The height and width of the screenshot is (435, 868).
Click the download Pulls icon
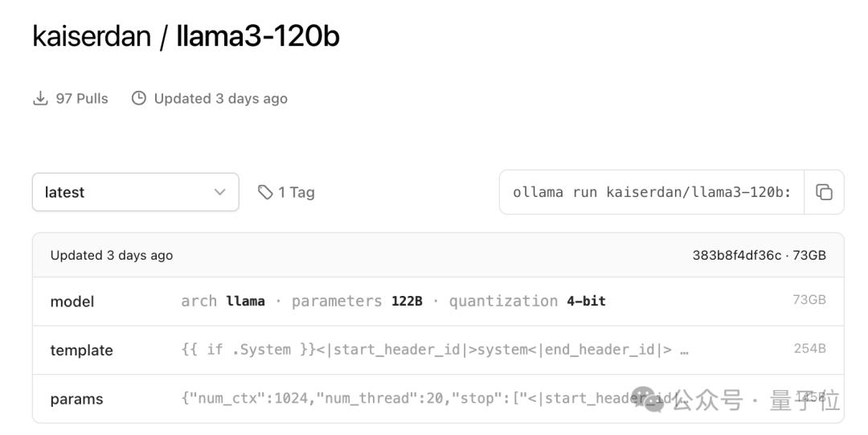click(40, 98)
